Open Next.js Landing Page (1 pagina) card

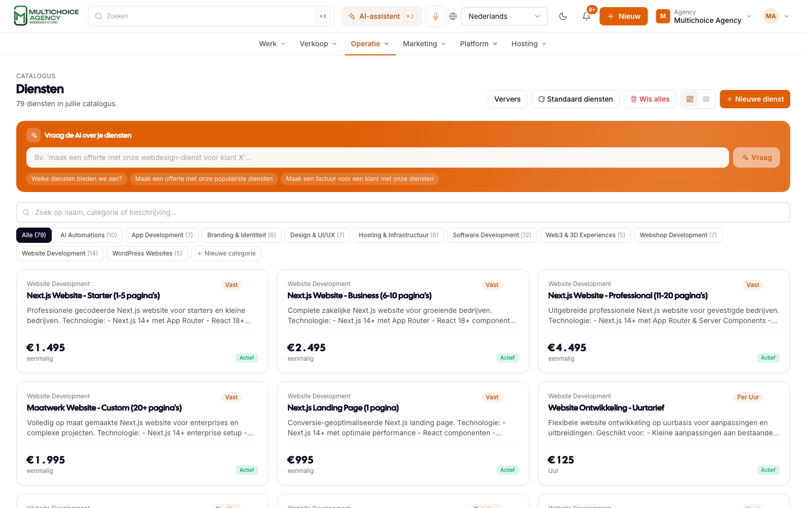click(403, 433)
